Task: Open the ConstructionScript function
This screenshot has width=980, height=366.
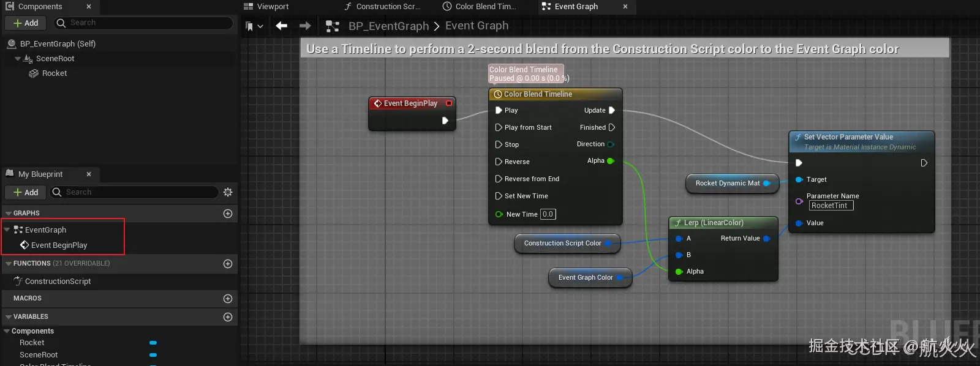Action: pyautogui.click(x=58, y=281)
